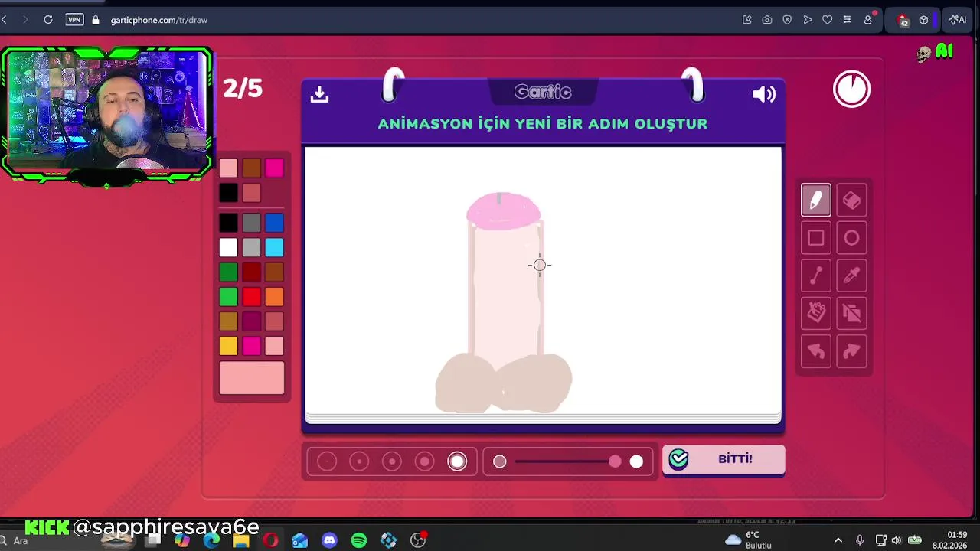Select the largest brush size
The width and height of the screenshot is (980, 551).
tap(457, 461)
